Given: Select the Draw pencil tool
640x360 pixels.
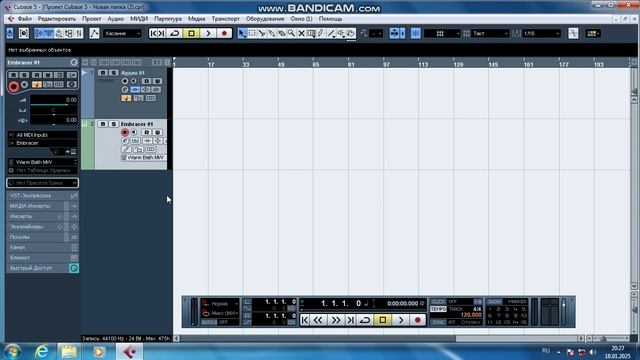Looking at the screenshot, I should tap(321, 33).
